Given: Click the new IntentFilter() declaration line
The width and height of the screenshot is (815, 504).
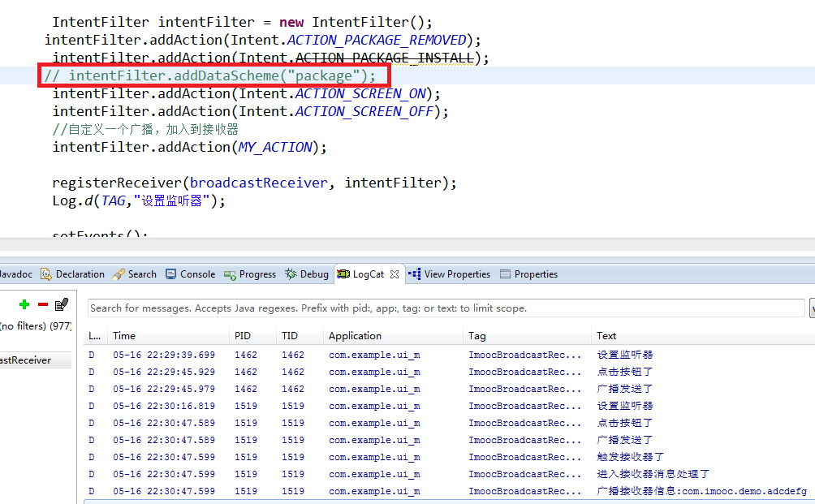Looking at the screenshot, I should (242, 23).
